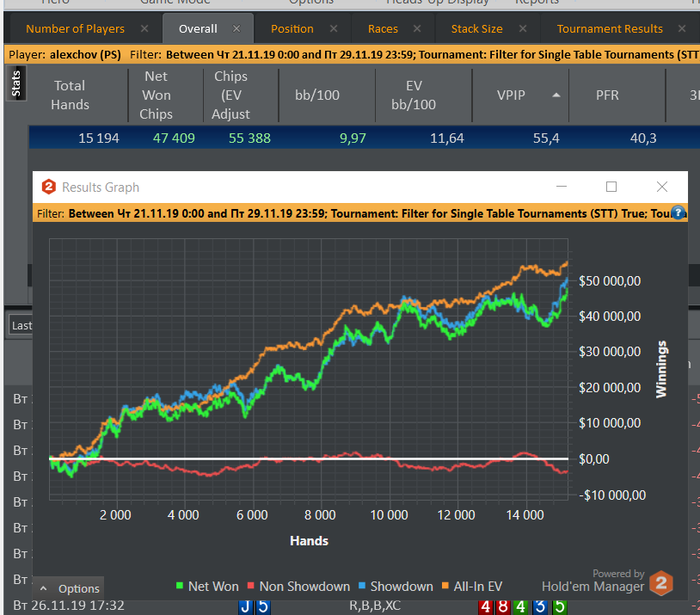This screenshot has width=700, height=615.
Task: Open the blue help icon in filter bar
Action: [678, 213]
